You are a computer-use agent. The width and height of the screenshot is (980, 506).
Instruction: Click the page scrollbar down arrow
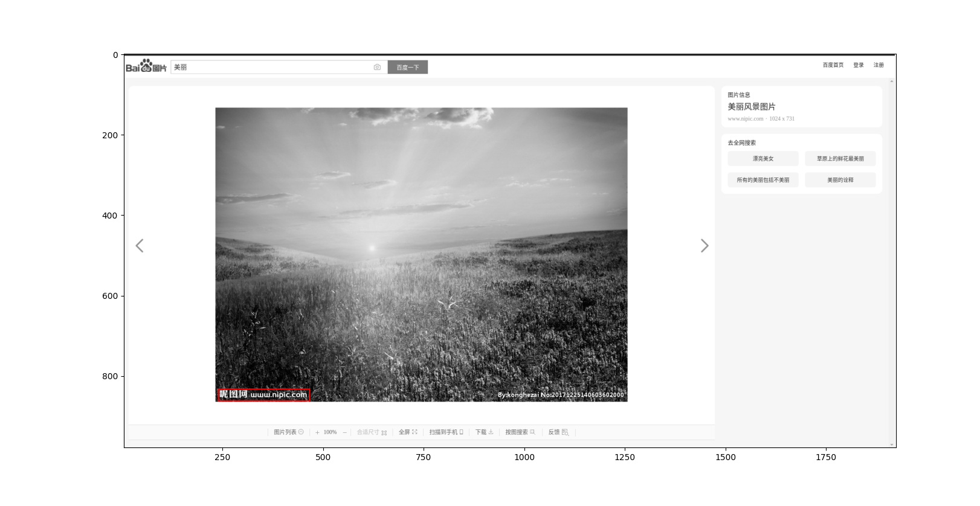click(892, 445)
